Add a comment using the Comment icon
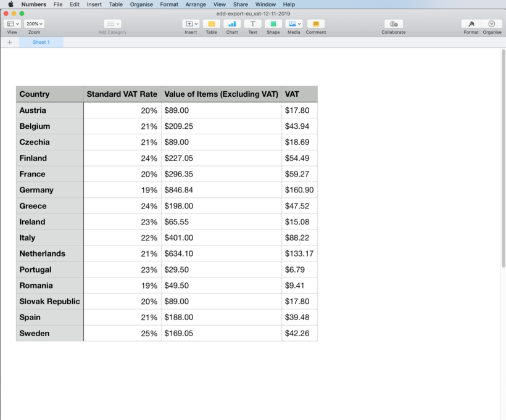The height and width of the screenshot is (420, 506). click(x=315, y=23)
